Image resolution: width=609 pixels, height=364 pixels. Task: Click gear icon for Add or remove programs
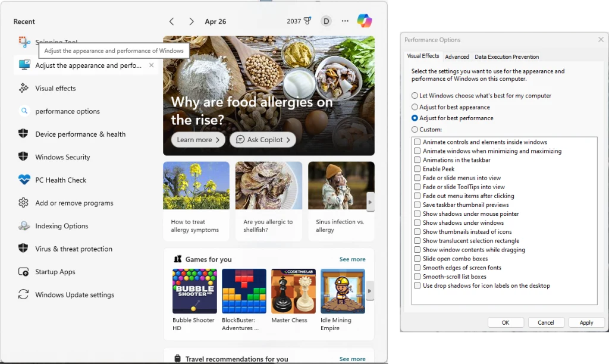23,202
